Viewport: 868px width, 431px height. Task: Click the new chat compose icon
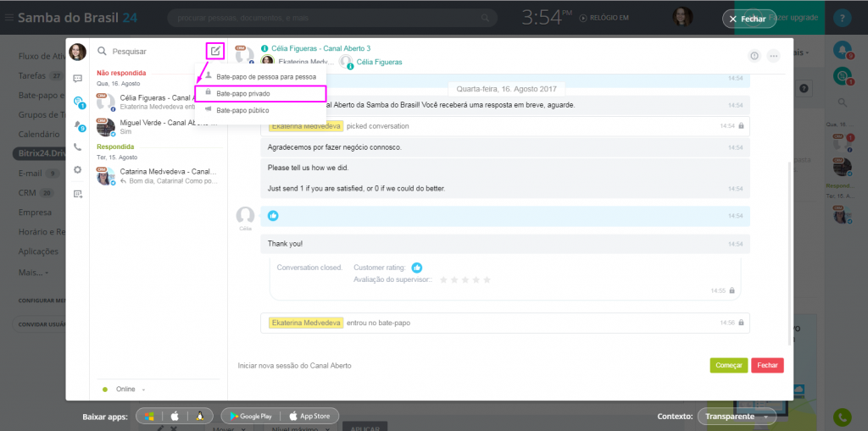[x=214, y=52]
